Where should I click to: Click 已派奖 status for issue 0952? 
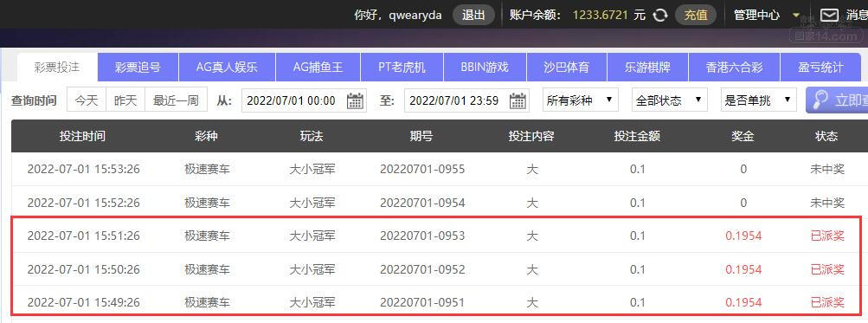point(827,270)
